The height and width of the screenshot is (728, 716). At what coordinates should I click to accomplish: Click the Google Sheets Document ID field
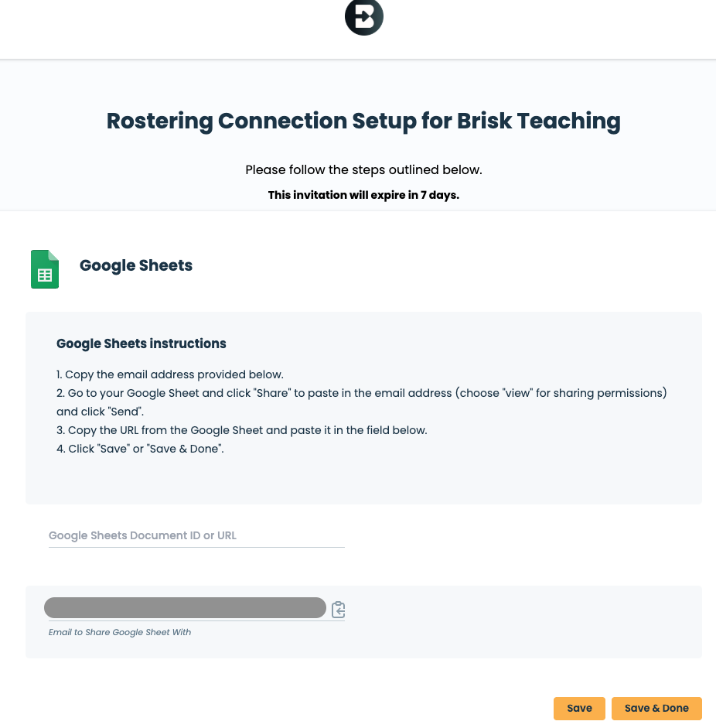point(196,535)
